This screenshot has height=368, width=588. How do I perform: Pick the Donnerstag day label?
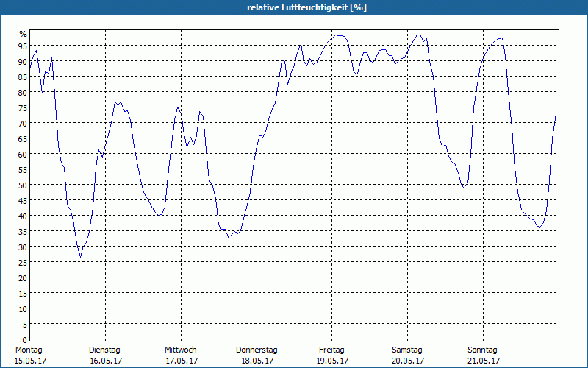pos(257,350)
